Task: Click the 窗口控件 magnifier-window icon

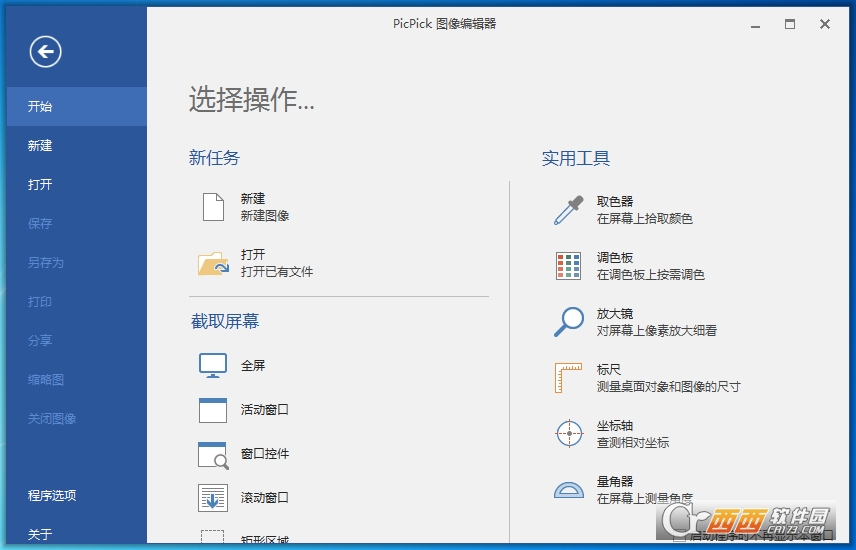Action: coord(213,455)
